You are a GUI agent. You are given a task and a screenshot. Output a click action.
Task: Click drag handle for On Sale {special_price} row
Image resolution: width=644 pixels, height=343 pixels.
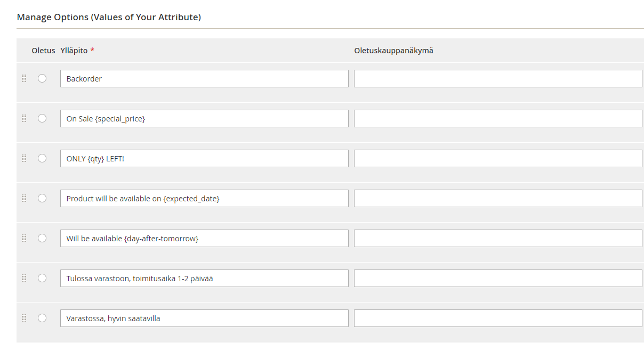tap(24, 118)
